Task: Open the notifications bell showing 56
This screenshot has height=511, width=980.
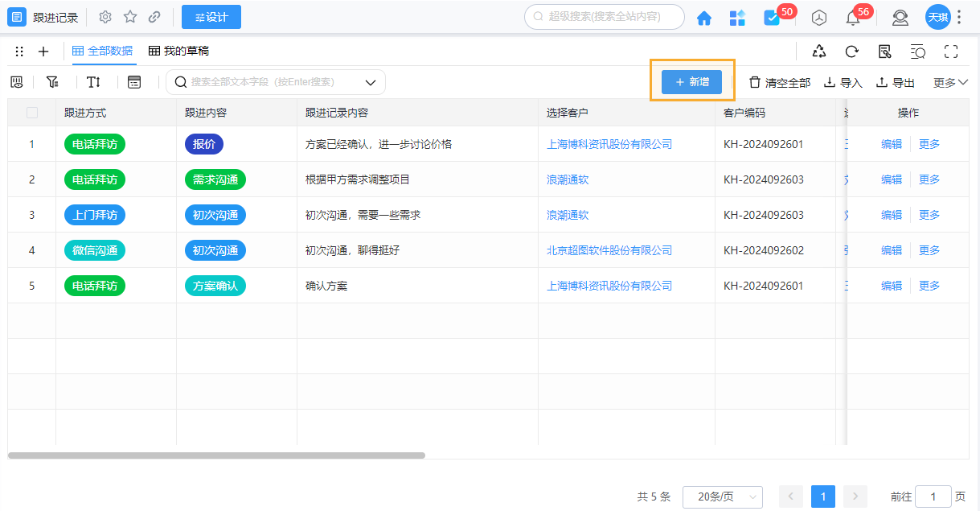Action: click(853, 17)
